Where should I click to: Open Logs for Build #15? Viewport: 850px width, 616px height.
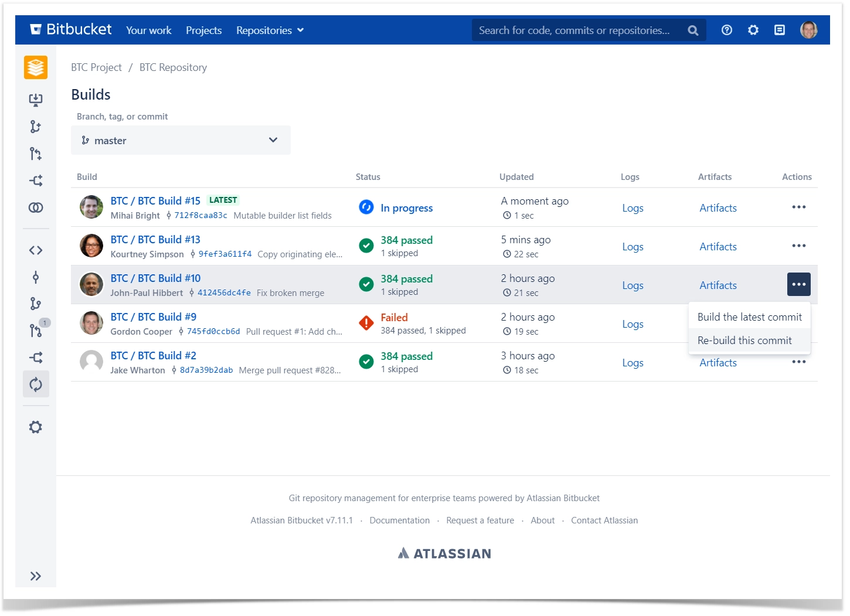pyautogui.click(x=633, y=208)
